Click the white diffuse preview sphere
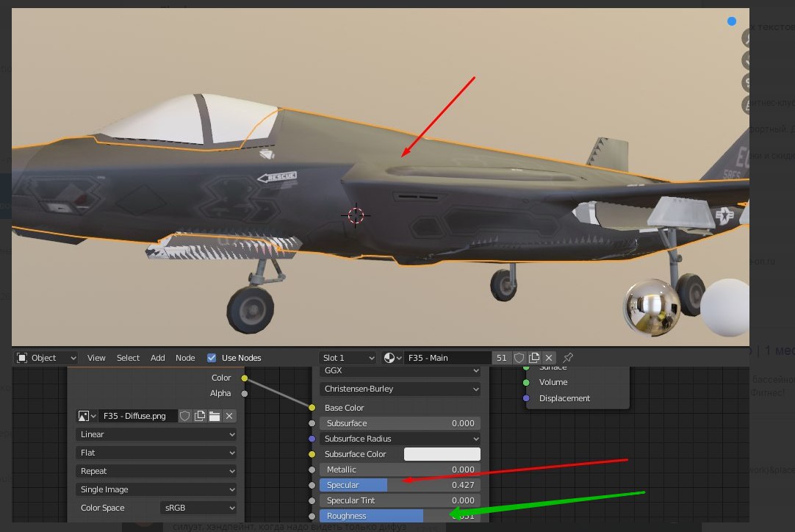The height and width of the screenshot is (532, 795). (725, 308)
